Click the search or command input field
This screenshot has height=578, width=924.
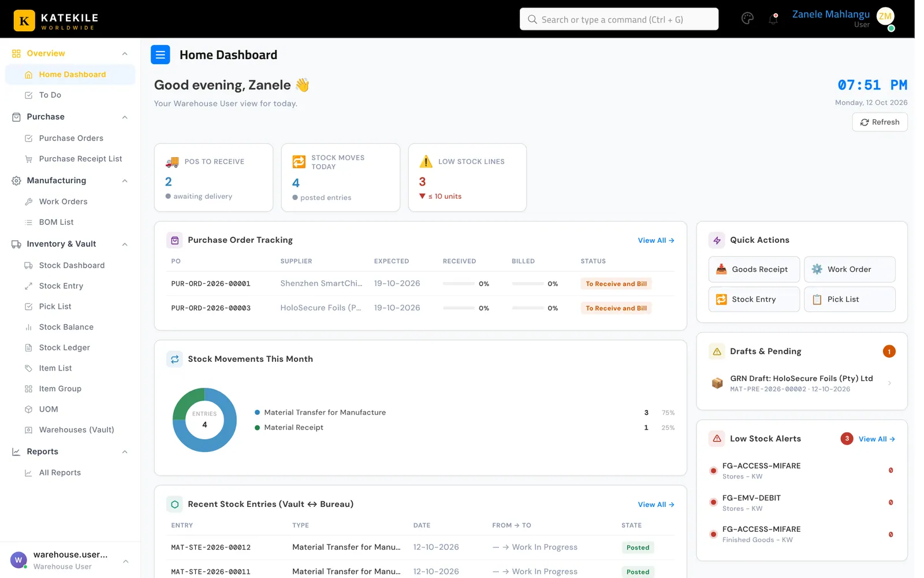[619, 19]
